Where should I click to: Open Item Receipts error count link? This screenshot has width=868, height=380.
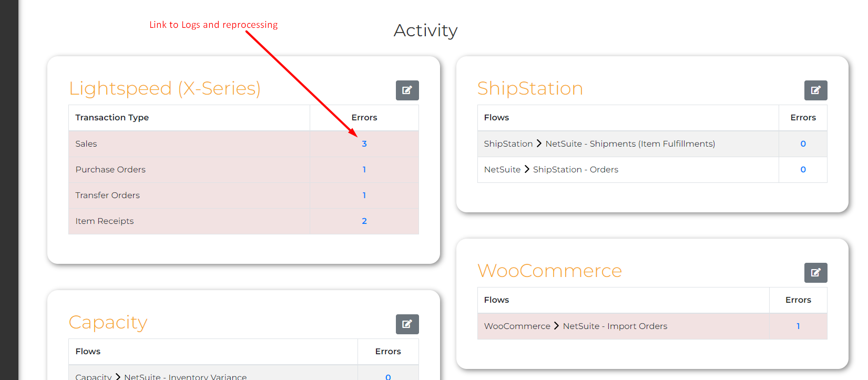(364, 221)
